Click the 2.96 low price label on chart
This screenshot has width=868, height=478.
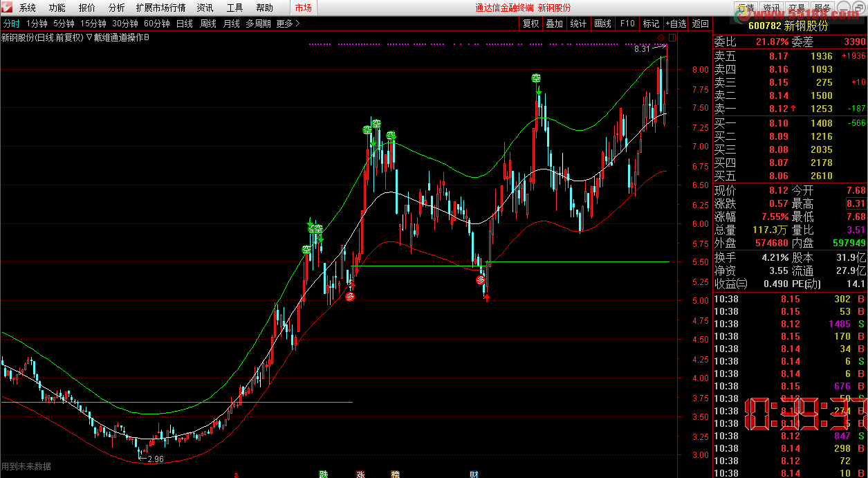(x=156, y=459)
